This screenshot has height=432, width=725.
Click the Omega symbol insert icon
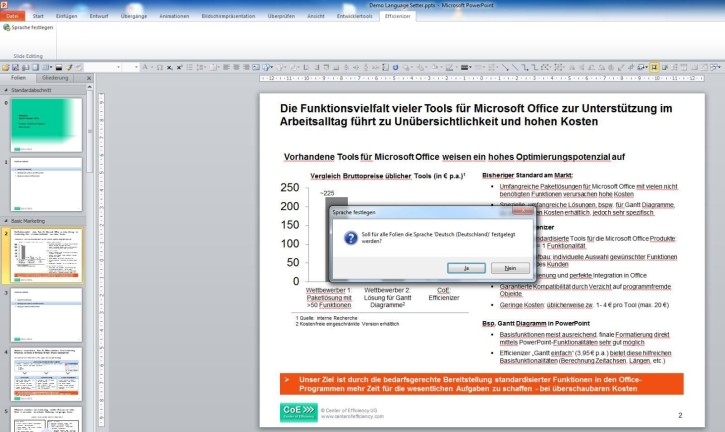point(160,68)
